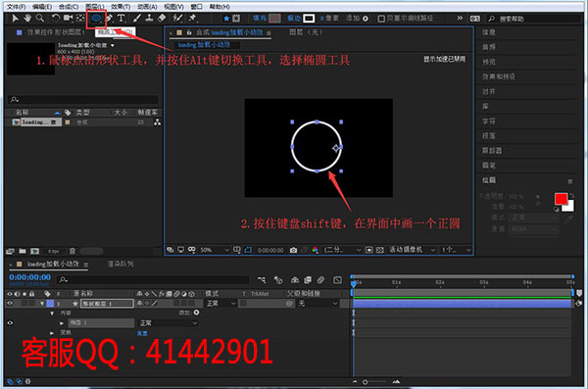The image size is (588, 389).
Task: Open the 效果(T) menu
Action: [x=121, y=7]
